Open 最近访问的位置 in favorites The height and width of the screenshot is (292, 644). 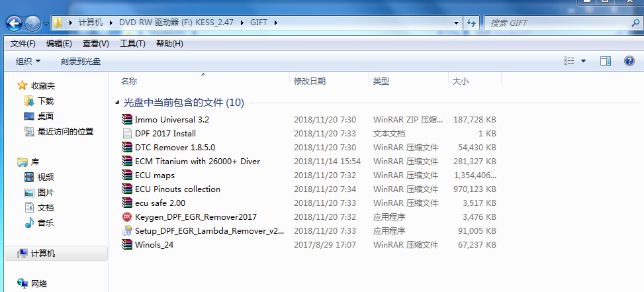tap(66, 131)
